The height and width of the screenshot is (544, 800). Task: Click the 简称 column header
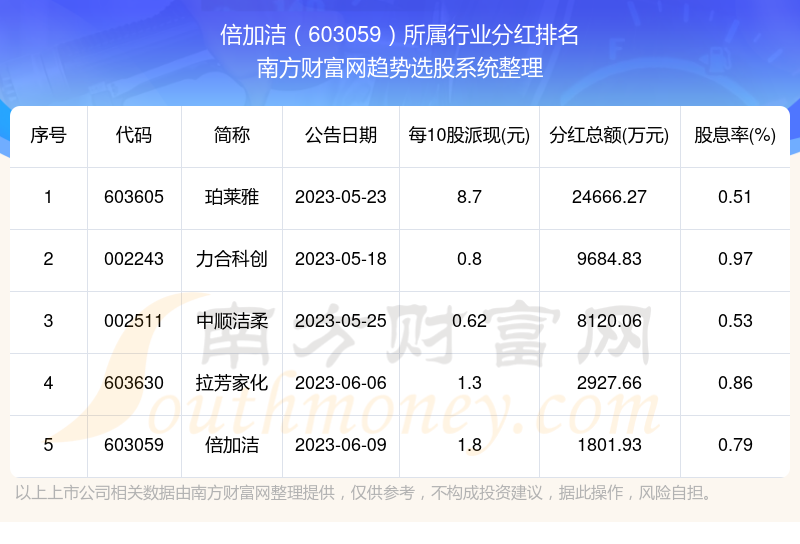click(232, 135)
